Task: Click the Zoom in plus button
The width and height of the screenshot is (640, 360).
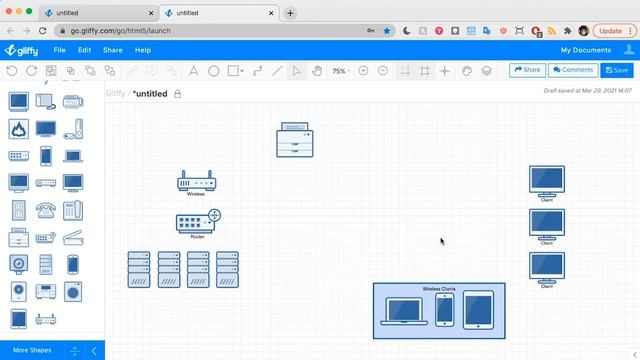Action: (x=363, y=71)
